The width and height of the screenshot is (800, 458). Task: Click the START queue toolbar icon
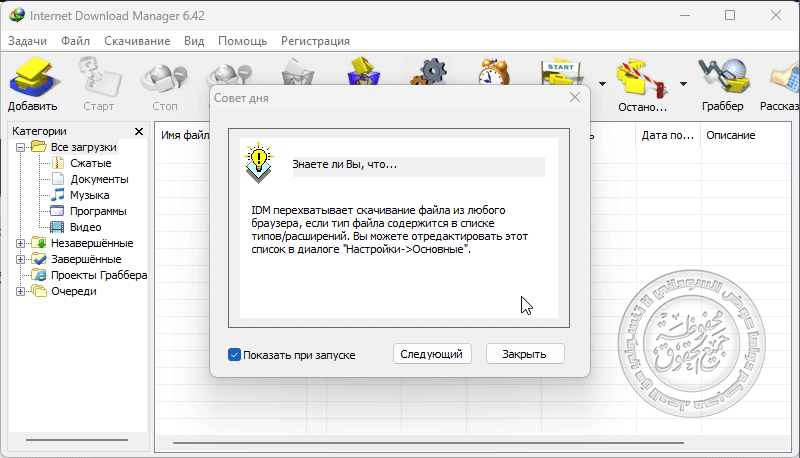point(561,72)
